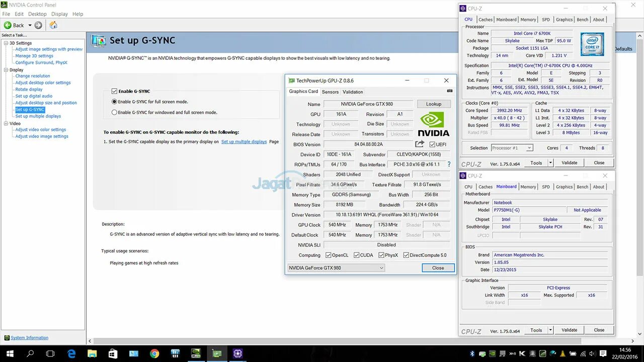644x362 pixels.
Task: Toggle the OpenCL checkbox
Action: [x=329, y=255]
